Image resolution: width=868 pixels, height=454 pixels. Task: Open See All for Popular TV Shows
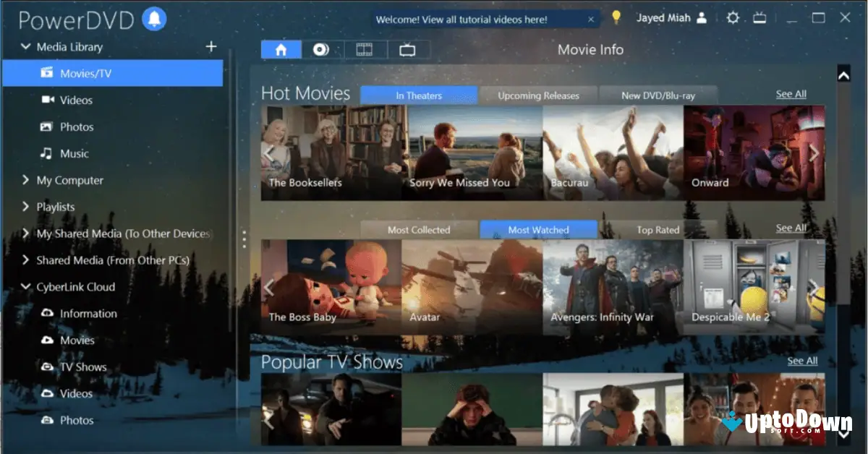801,360
